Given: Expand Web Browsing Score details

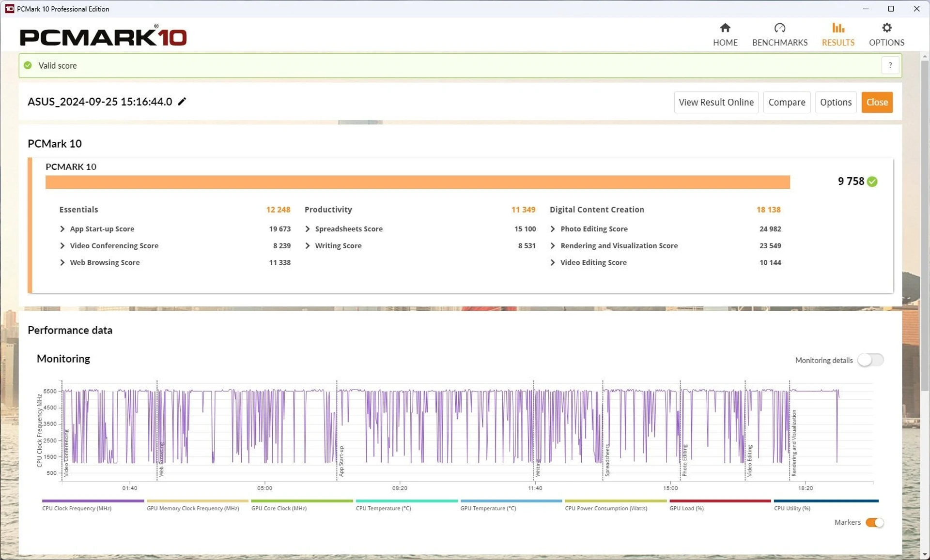Looking at the screenshot, I should (62, 262).
